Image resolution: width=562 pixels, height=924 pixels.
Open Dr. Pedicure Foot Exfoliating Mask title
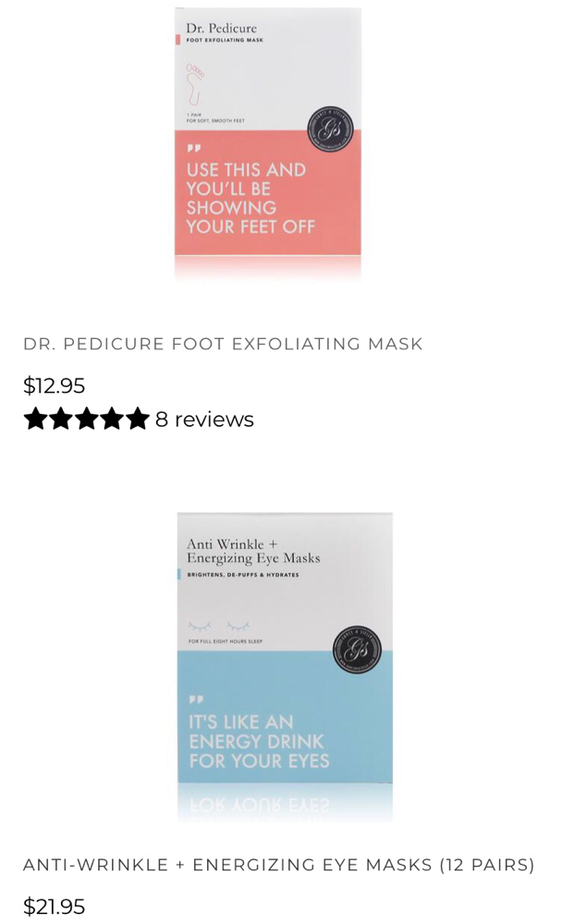pos(223,344)
